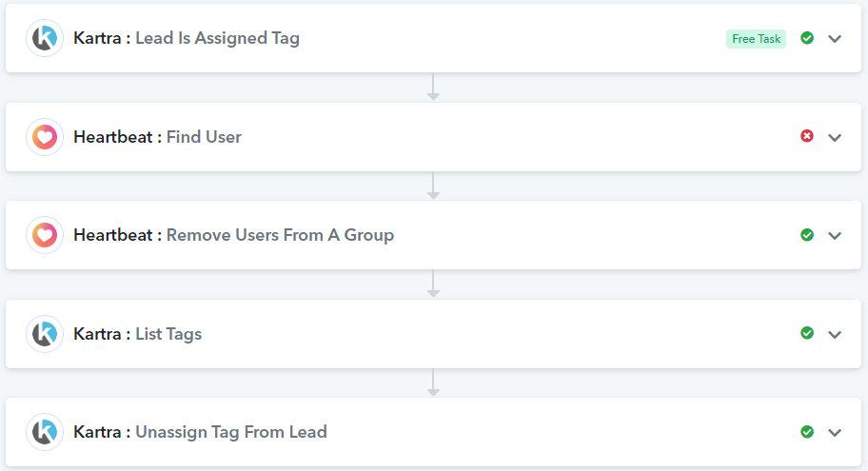Click Kartra logo on Unassign Tag From Lead
This screenshot has width=868, height=471.
pos(45,432)
